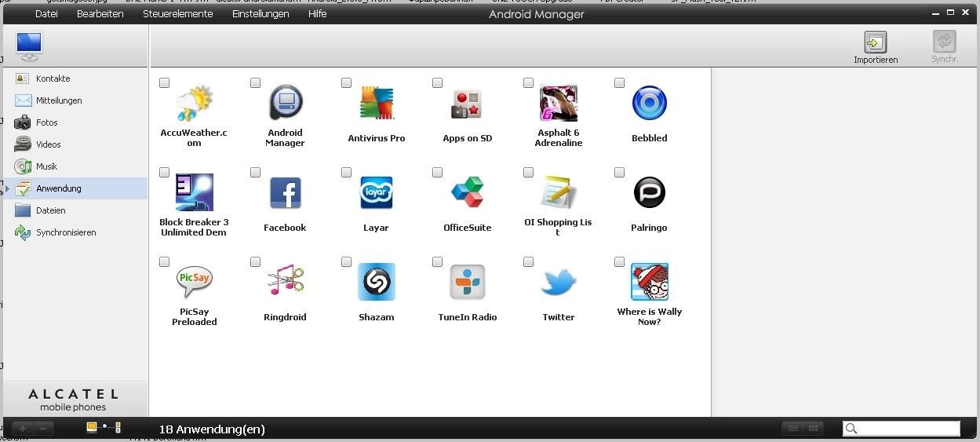Switch to grid view in the status bar
Viewport: 980px width, 442px height.
pyautogui.click(x=813, y=428)
